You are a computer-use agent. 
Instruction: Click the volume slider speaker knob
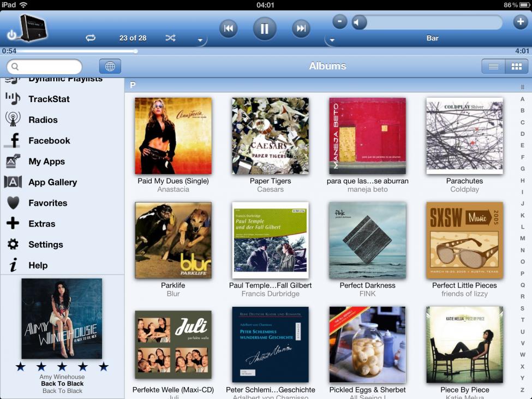tap(359, 22)
